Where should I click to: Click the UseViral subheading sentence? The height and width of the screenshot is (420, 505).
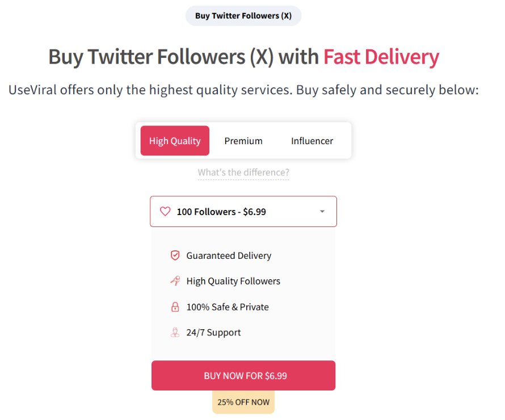click(x=244, y=90)
